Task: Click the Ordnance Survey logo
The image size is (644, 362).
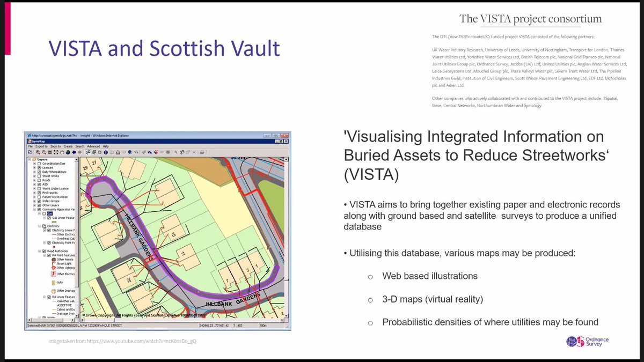Action: (x=588, y=342)
